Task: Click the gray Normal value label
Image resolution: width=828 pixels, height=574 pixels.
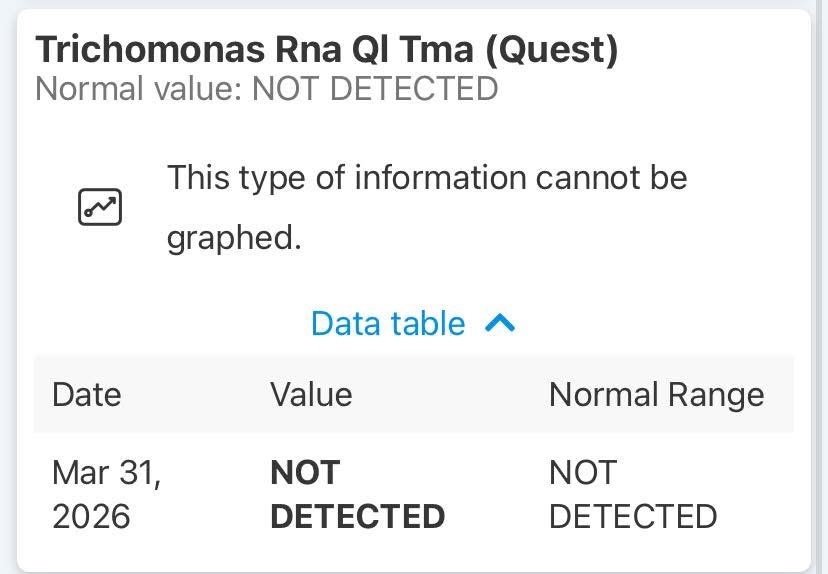Action: (139, 89)
